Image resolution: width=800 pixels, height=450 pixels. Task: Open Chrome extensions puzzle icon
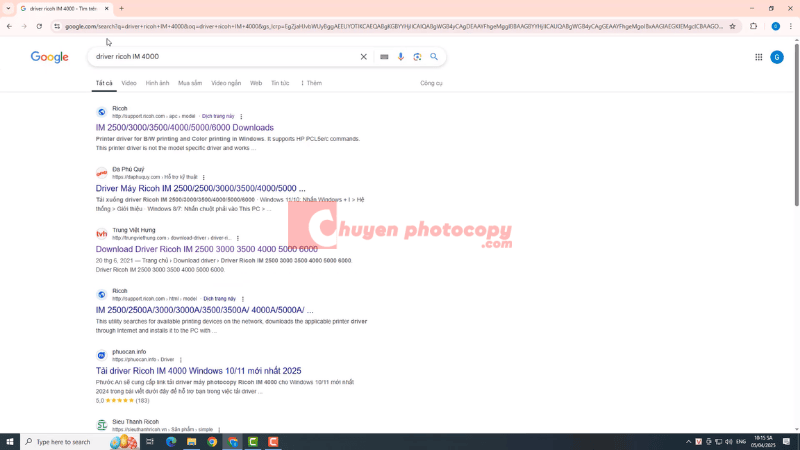click(753, 26)
